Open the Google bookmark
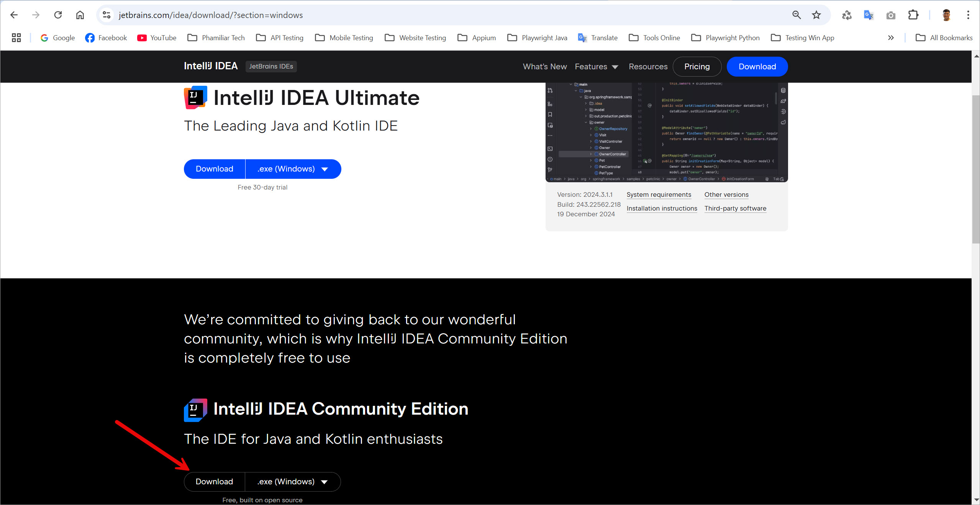Image resolution: width=980 pixels, height=505 pixels. (57, 38)
